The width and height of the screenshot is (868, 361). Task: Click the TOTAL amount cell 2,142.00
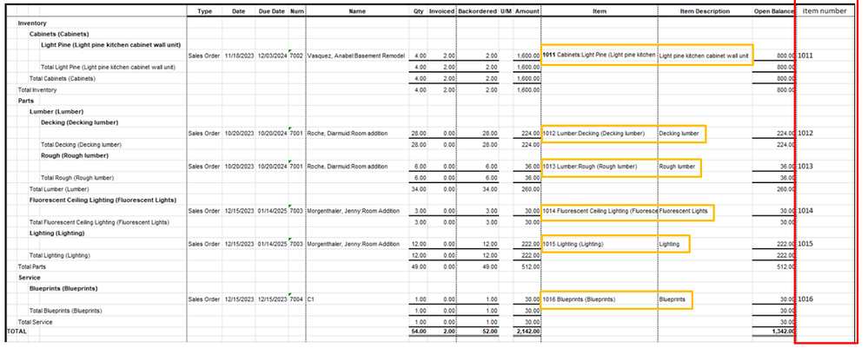[x=527, y=331]
